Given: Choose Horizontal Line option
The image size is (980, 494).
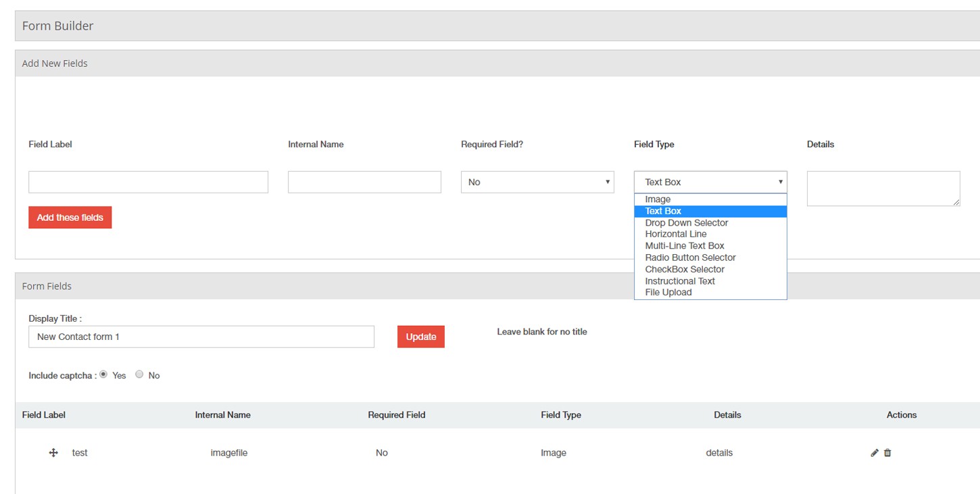Looking at the screenshot, I should pos(675,234).
